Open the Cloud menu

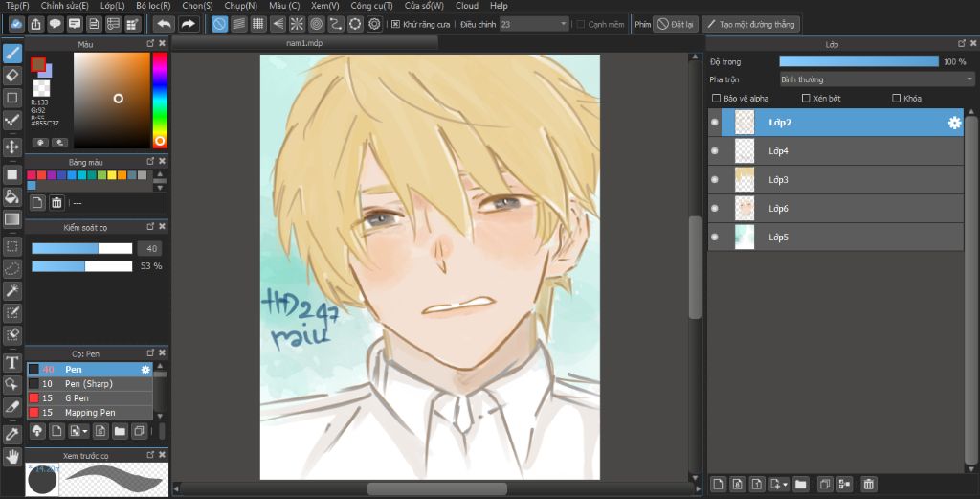click(x=466, y=6)
